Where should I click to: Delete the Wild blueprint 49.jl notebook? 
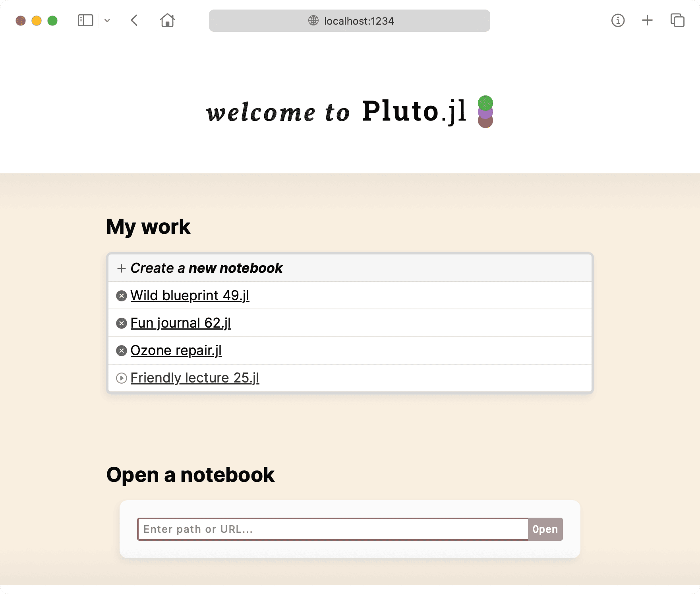(122, 295)
